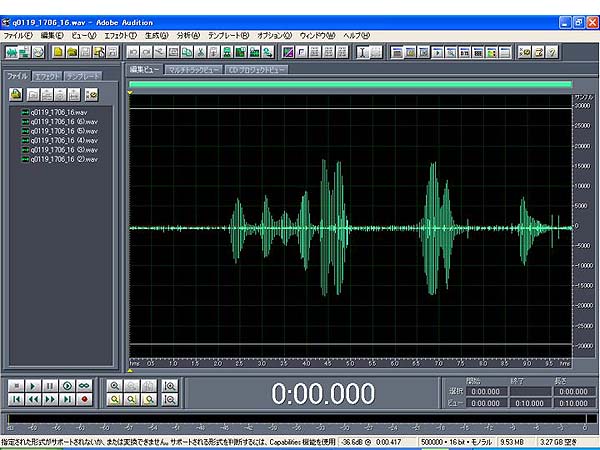The image size is (600, 450).
Task: Click the empty selection end time field
Action: [x=530, y=391]
